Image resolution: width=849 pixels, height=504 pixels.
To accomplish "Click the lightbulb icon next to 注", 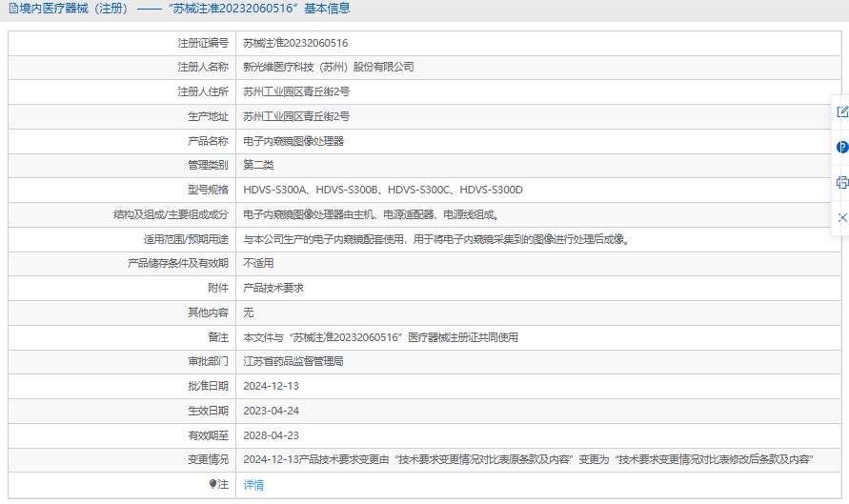I will pos(212,484).
